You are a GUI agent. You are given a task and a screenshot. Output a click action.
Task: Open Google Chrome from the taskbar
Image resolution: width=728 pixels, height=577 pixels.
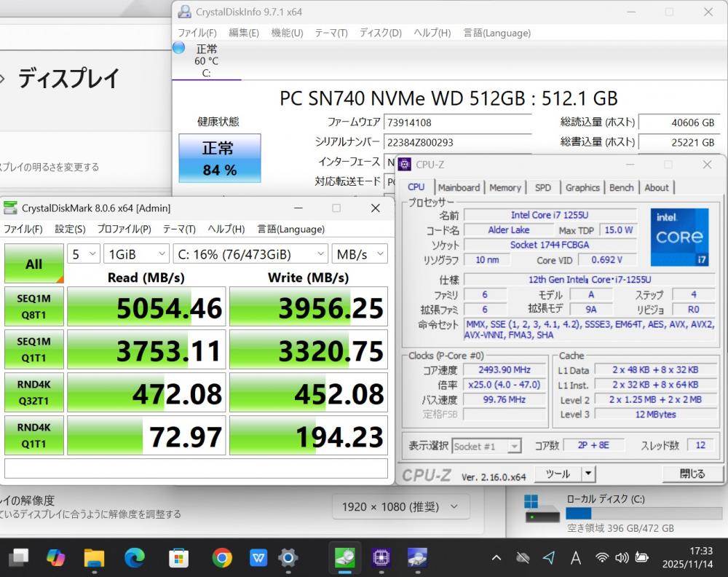(222, 557)
